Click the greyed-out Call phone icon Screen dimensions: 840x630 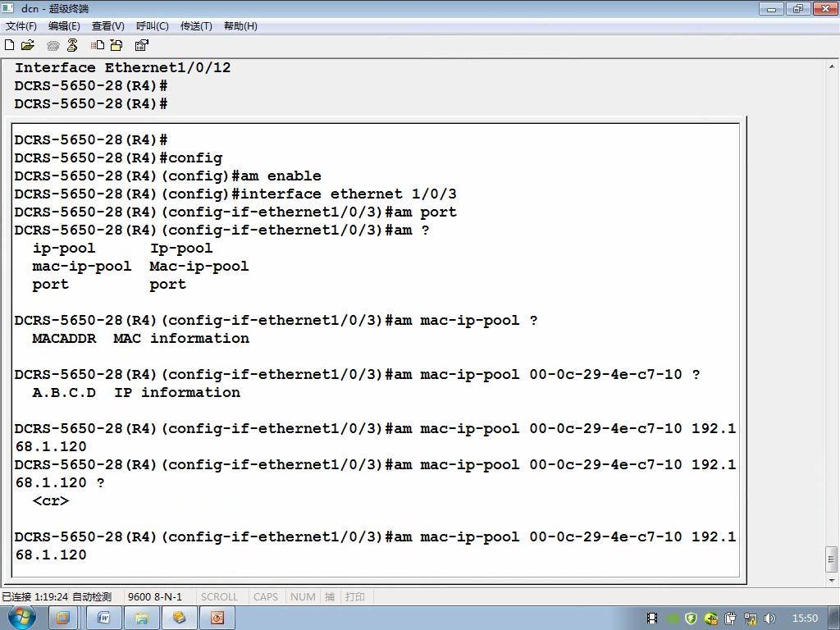pos(52,46)
